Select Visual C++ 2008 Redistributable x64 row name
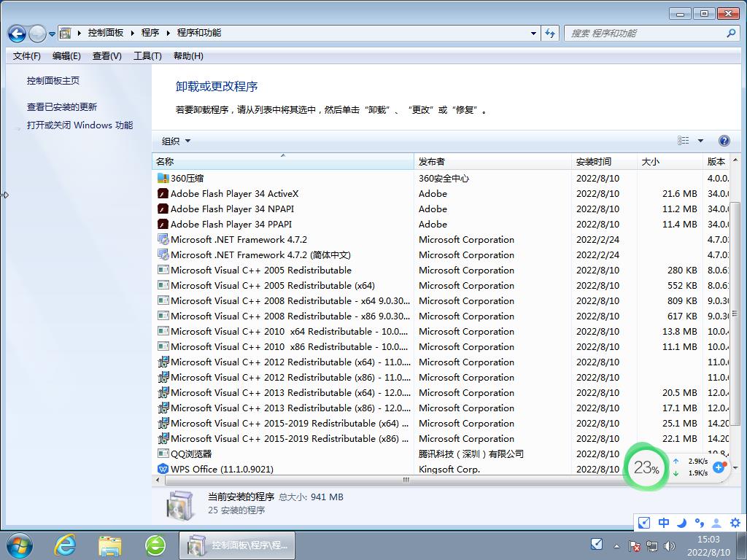 click(290, 300)
